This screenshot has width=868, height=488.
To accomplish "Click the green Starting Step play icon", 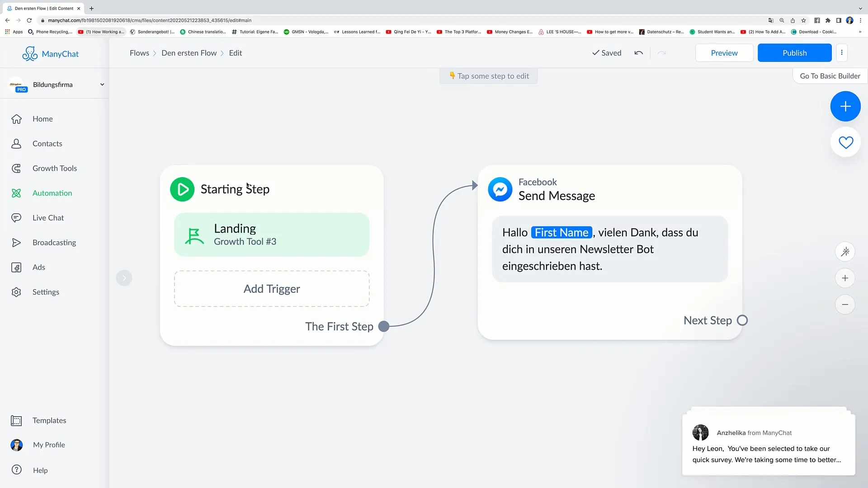I will tap(182, 189).
